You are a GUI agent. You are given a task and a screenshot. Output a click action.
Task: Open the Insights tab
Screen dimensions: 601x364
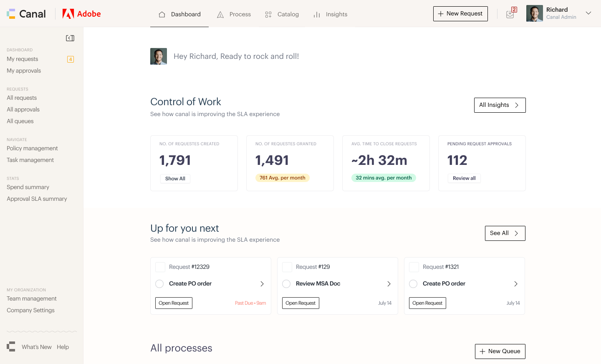[x=330, y=14]
